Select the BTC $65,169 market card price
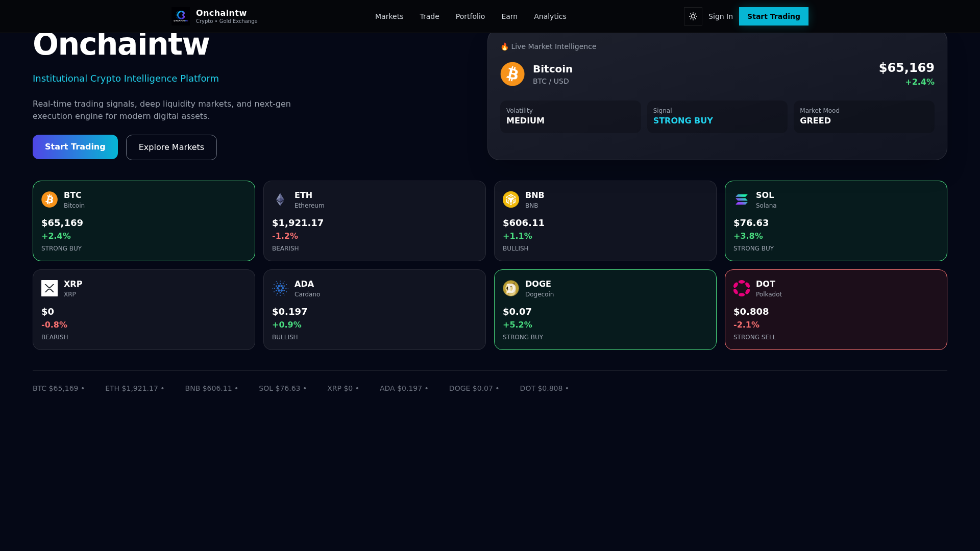 click(62, 223)
